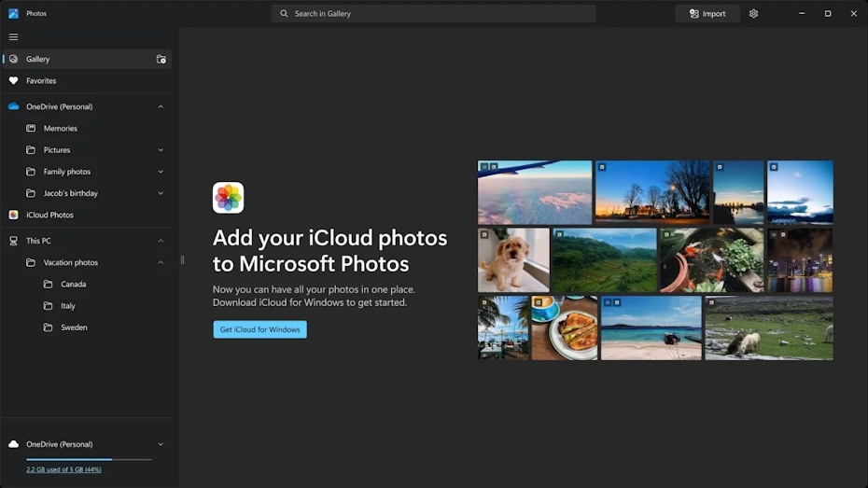Open the palm tree beach cafe thumbnail
The width and height of the screenshot is (868, 488).
pos(503,328)
